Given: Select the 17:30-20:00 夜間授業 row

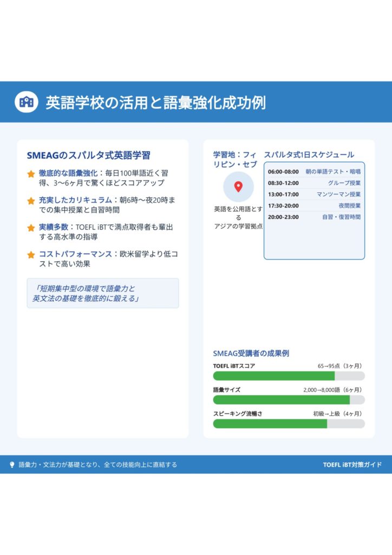Looking at the screenshot, I should point(314,206).
